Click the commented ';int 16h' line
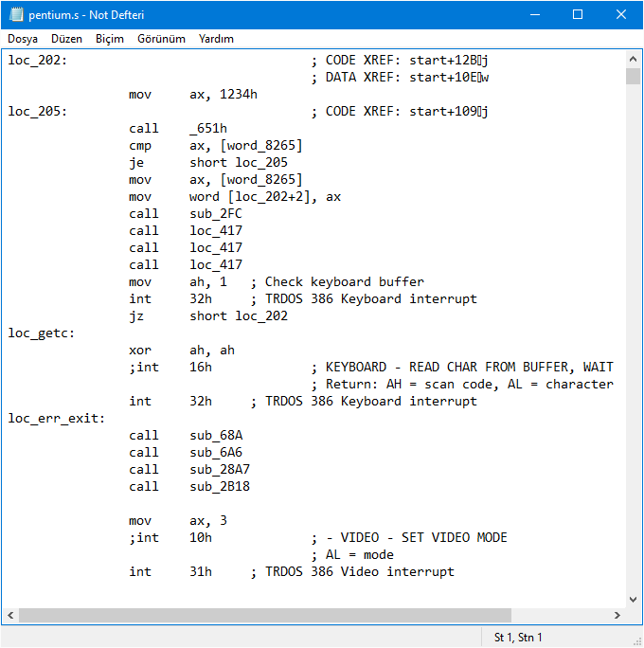The width and height of the screenshot is (644, 648). (x=170, y=367)
